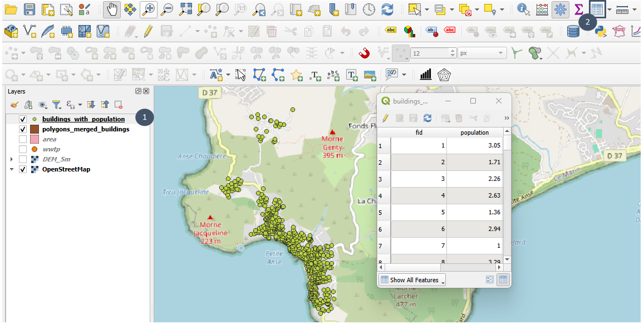The height and width of the screenshot is (324, 644).
Task: Enable the snapping magnet icon
Action: point(364,53)
